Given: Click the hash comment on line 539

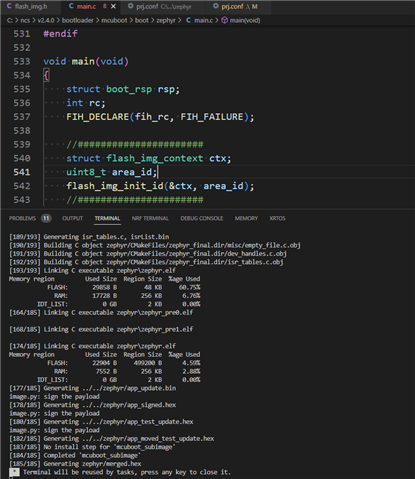Looking at the screenshot, I should tap(135, 144).
